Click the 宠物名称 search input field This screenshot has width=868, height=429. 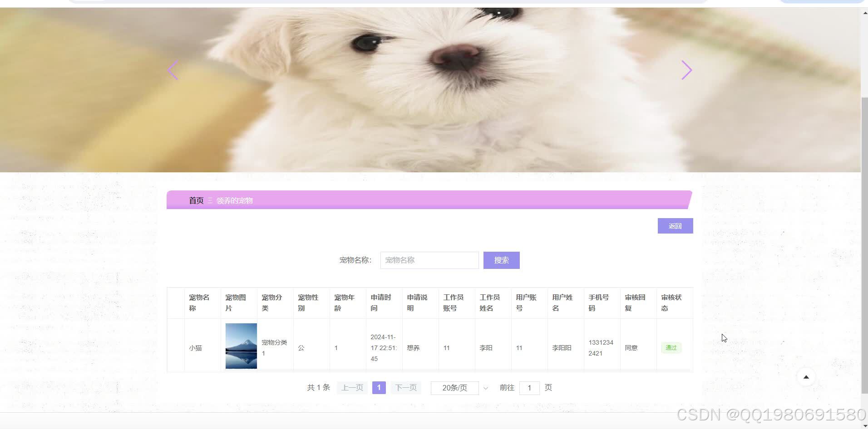[429, 260]
